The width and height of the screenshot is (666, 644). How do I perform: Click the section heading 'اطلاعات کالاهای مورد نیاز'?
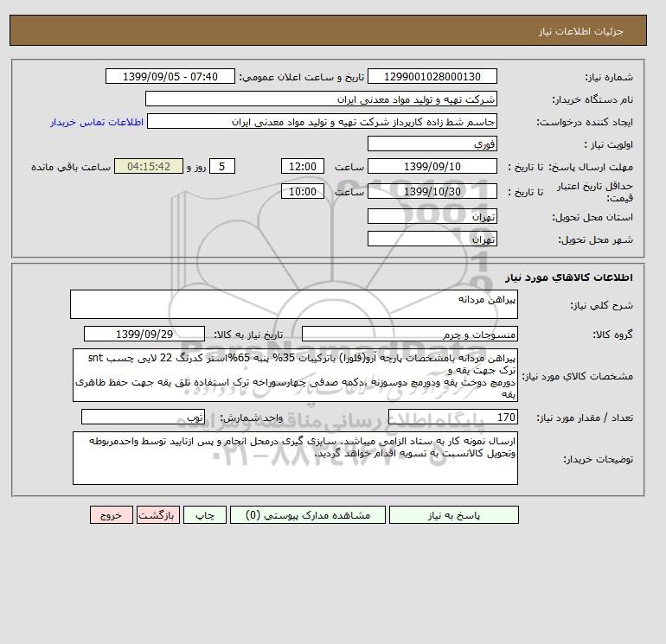coord(569,277)
